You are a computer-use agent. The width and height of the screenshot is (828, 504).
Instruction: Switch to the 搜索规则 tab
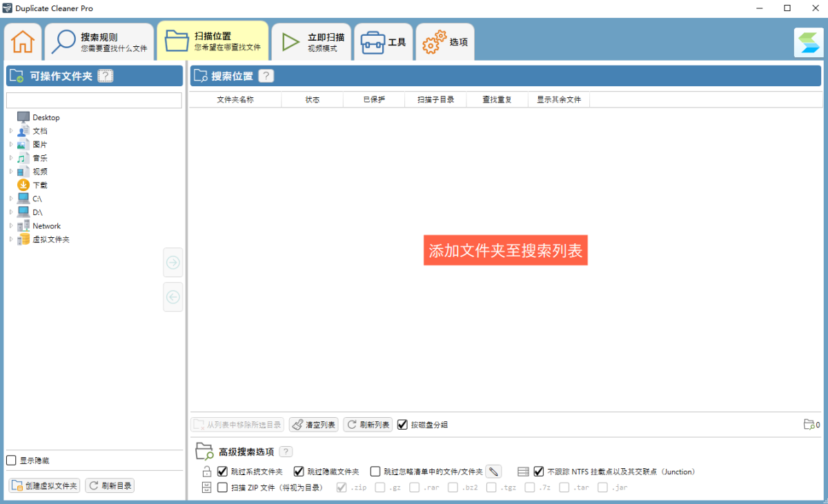pos(100,42)
